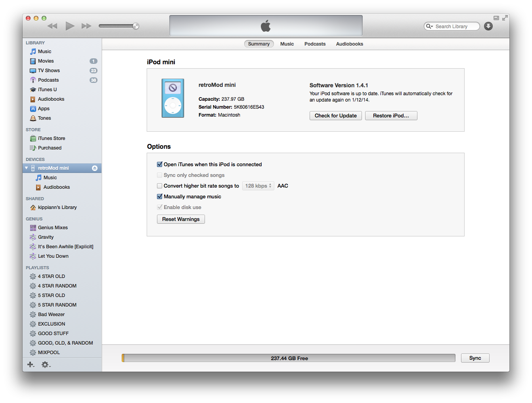
Task: Select the EXCLUSION playlist
Action: click(x=62, y=324)
